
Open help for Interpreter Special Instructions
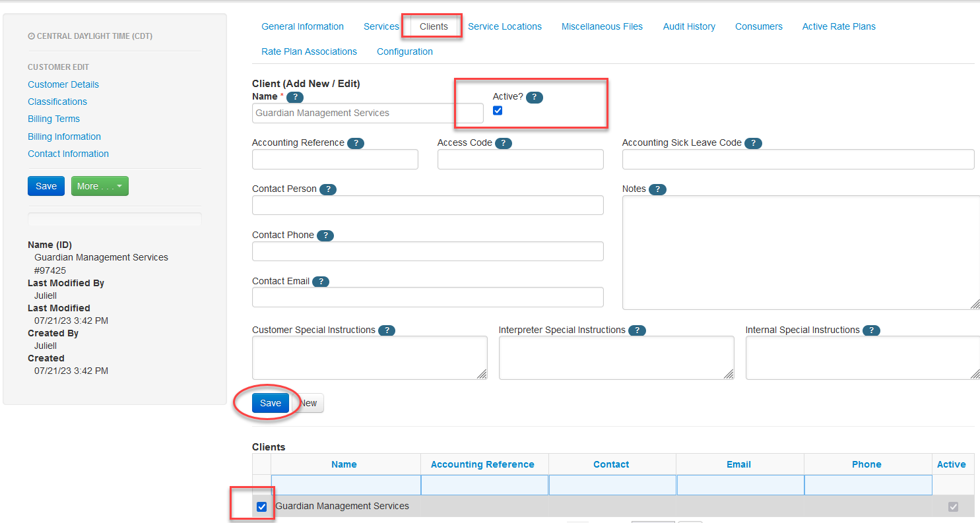point(637,330)
